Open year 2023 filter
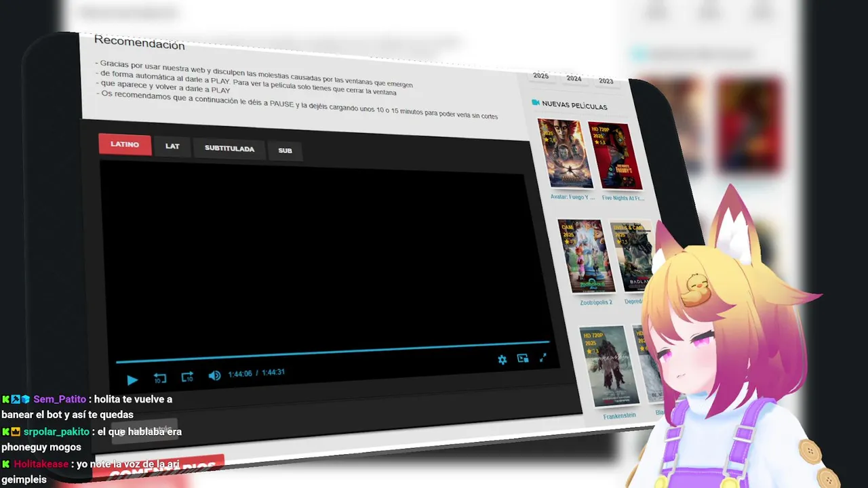 tap(606, 81)
